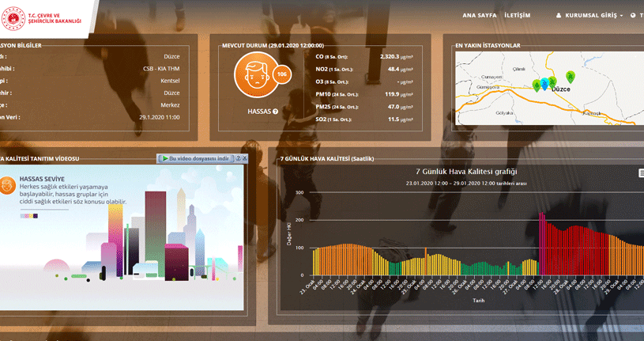
Task: Click the 'Değer HKI' axis title
Action: click(x=289, y=234)
